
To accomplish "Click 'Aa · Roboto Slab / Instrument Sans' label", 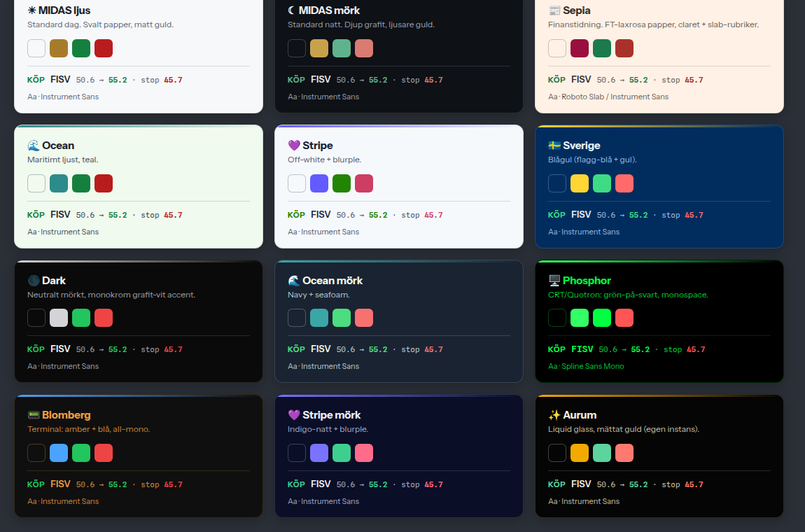I will (x=608, y=97).
